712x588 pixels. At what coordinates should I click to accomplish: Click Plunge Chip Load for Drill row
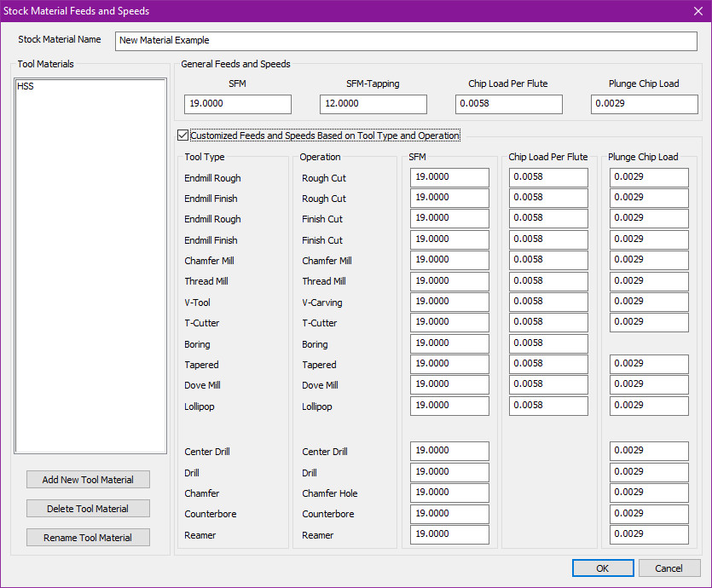click(649, 471)
